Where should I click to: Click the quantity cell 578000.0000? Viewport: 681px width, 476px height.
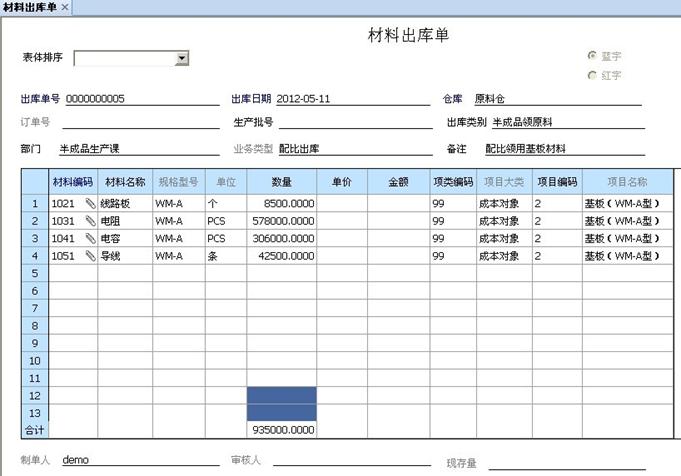[x=282, y=221]
